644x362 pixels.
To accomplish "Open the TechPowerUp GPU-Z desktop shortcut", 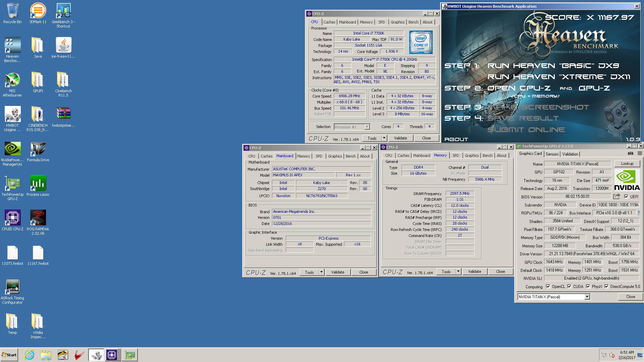I will (12, 188).
